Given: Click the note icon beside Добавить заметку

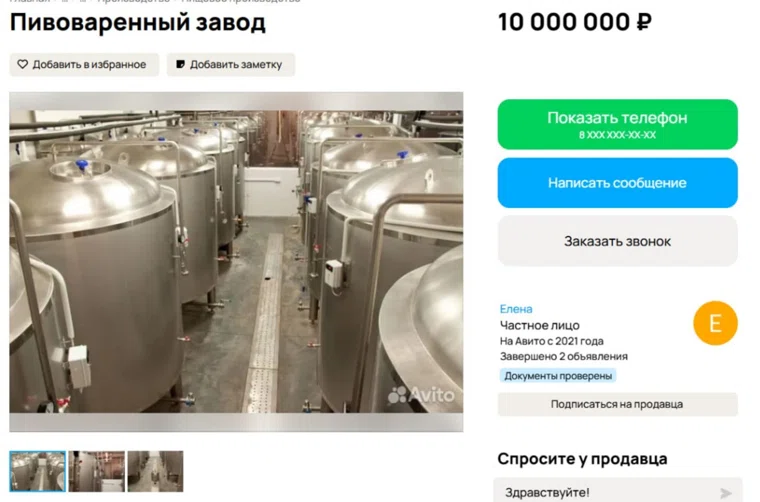Looking at the screenshot, I should 180,64.
